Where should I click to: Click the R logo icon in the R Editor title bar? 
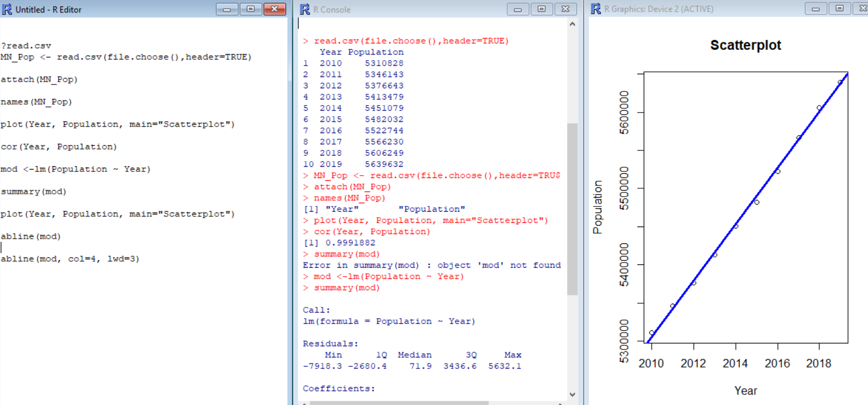point(7,9)
